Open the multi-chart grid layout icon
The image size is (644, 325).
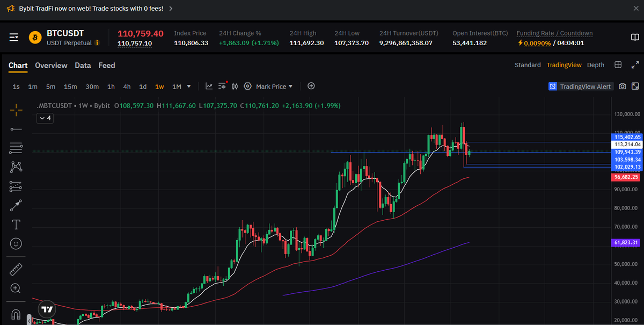[618, 65]
